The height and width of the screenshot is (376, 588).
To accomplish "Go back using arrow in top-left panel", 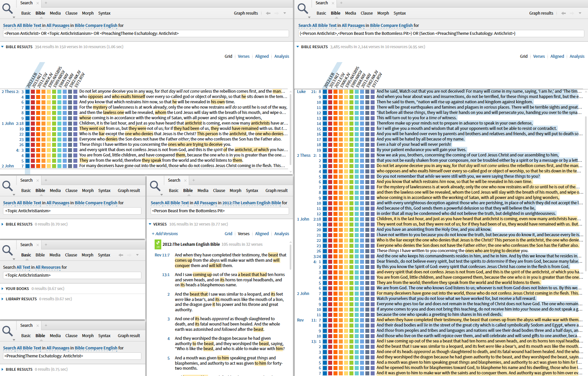I will pyautogui.click(x=268, y=13).
